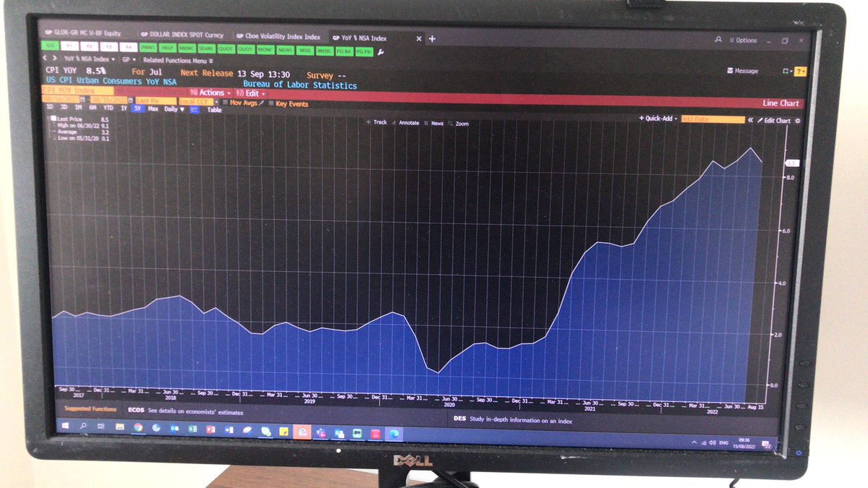Click the green PRINT key

[148, 48]
